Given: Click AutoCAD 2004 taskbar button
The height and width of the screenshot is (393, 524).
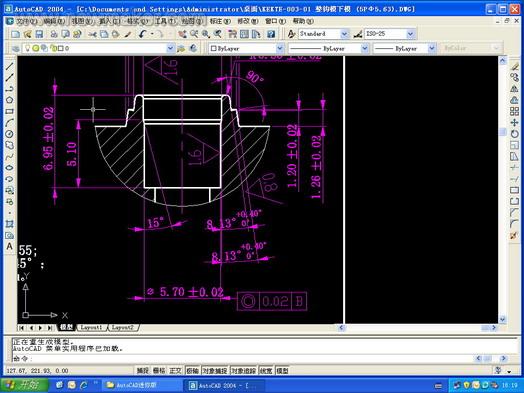Looking at the screenshot, I should pyautogui.click(x=225, y=385).
